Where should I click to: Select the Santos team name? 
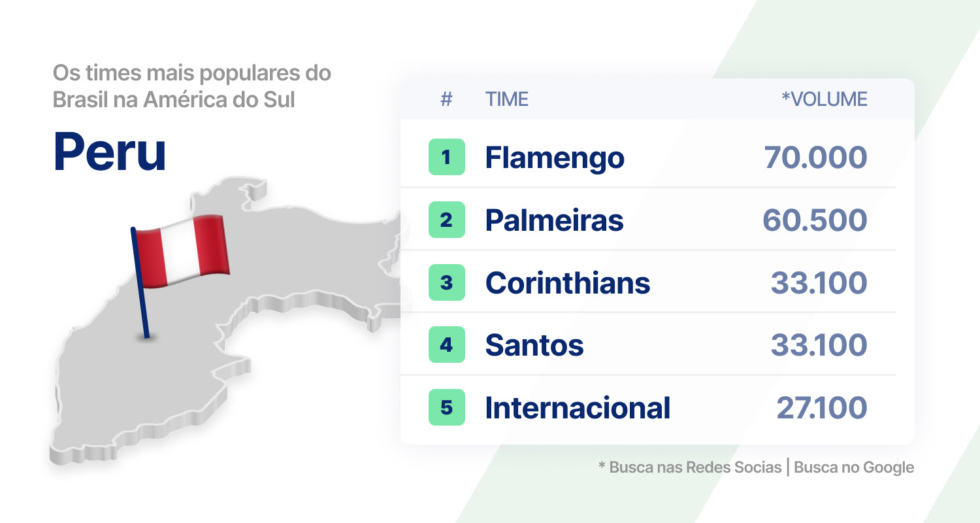(534, 345)
